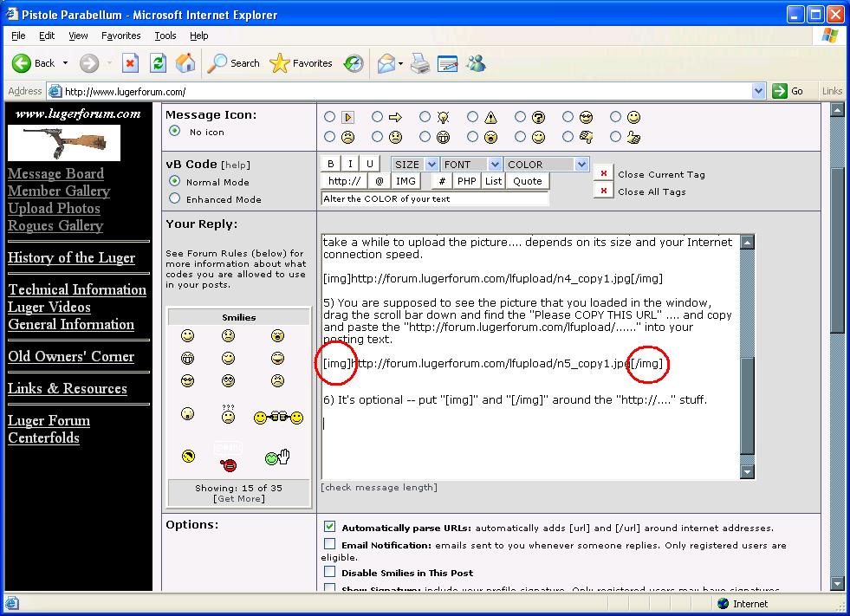Image resolution: width=850 pixels, height=616 pixels.
Task: Uncheck Automatically parse URLs checkbox
Action: pyautogui.click(x=330, y=527)
